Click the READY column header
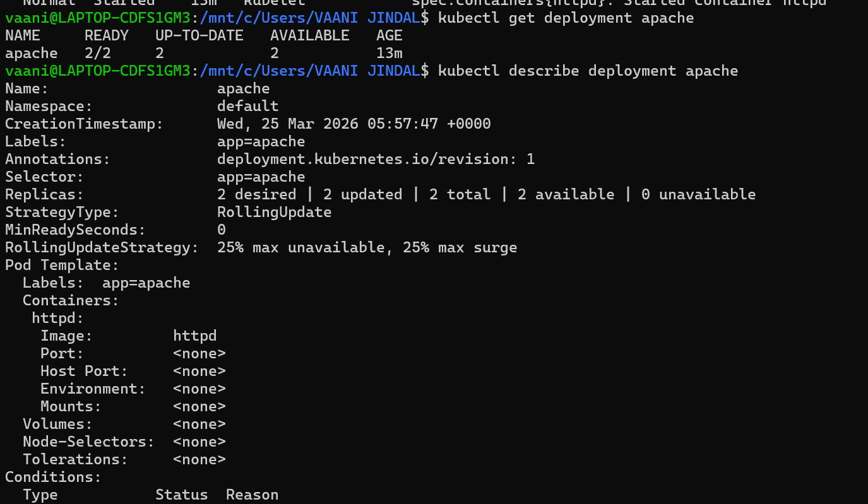The width and height of the screenshot is (868, 504). [106, 35]
